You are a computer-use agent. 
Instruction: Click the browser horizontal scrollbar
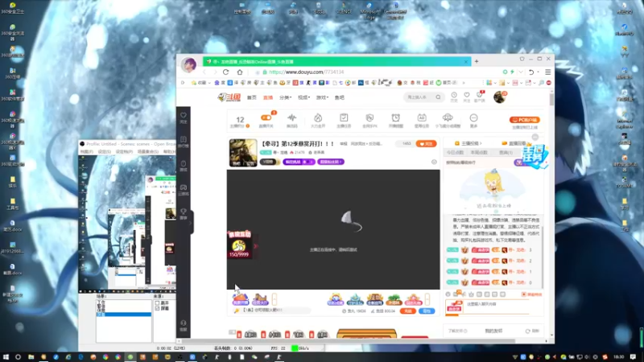[349, 340]
